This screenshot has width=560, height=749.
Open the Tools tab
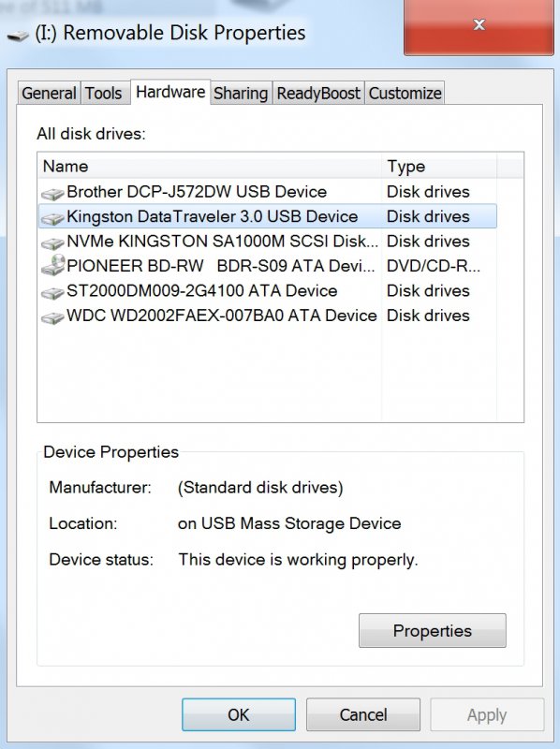click(104, 93)
